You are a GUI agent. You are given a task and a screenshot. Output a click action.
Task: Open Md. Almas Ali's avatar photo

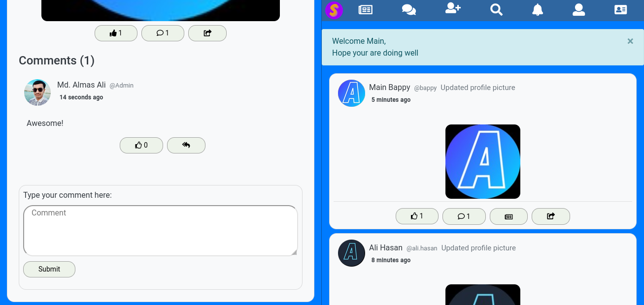tap(37, 92)
